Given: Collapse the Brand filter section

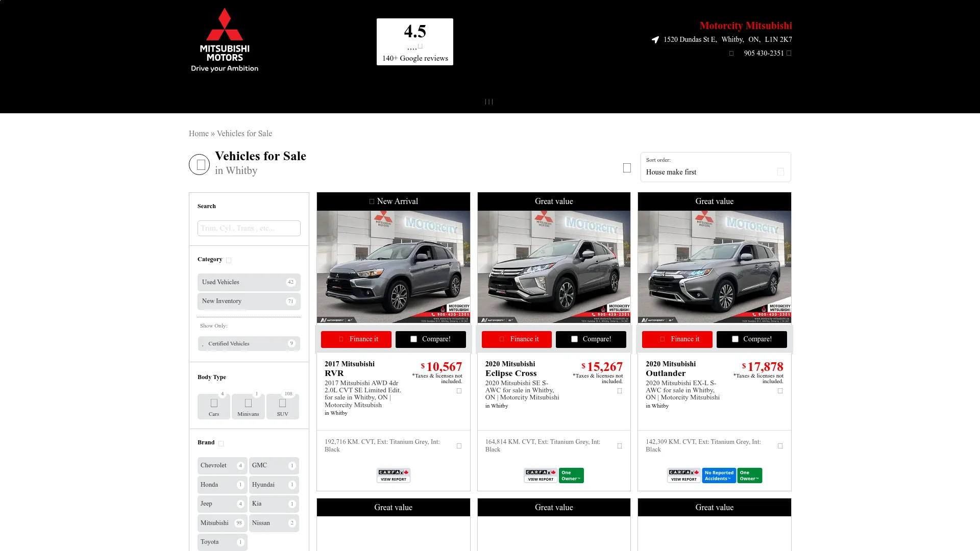Looking at the screenshot, I should pos(221,443).
